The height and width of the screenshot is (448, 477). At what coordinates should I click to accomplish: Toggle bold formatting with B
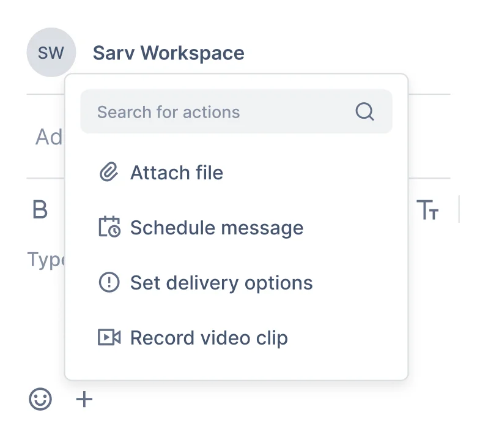pyautogui.click(x=40, y=209)
